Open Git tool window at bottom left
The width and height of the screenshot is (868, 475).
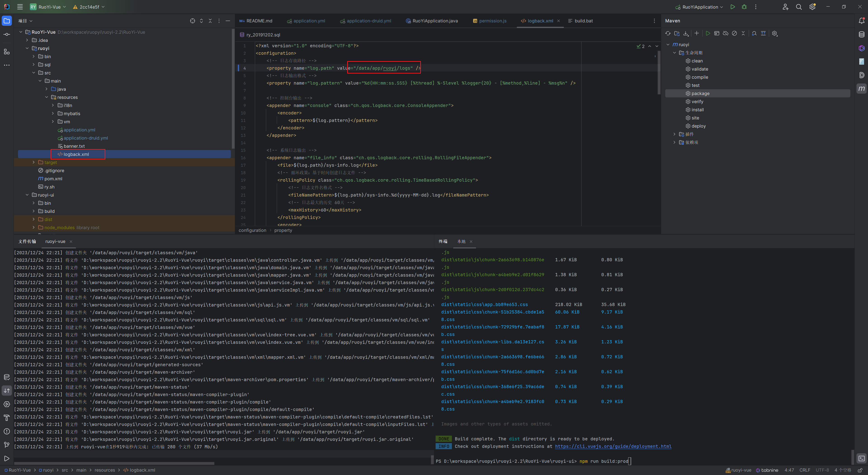[7, 445]
